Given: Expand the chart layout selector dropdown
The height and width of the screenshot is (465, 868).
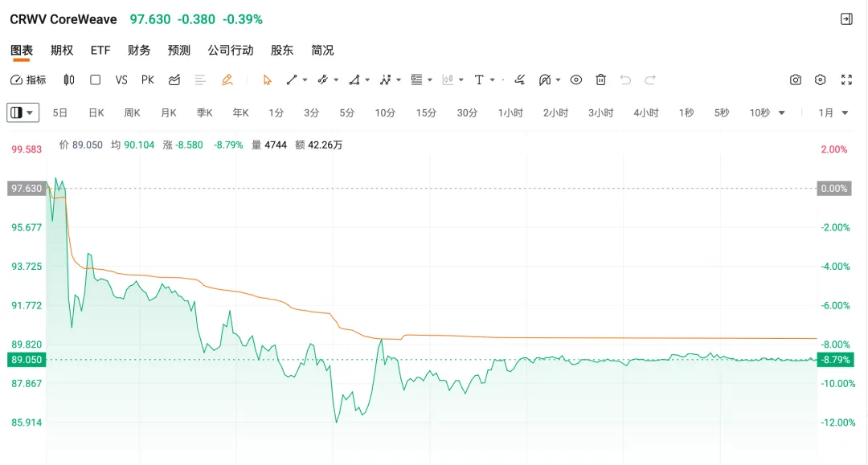Looking at the screenshot, I should coord(23,112).
